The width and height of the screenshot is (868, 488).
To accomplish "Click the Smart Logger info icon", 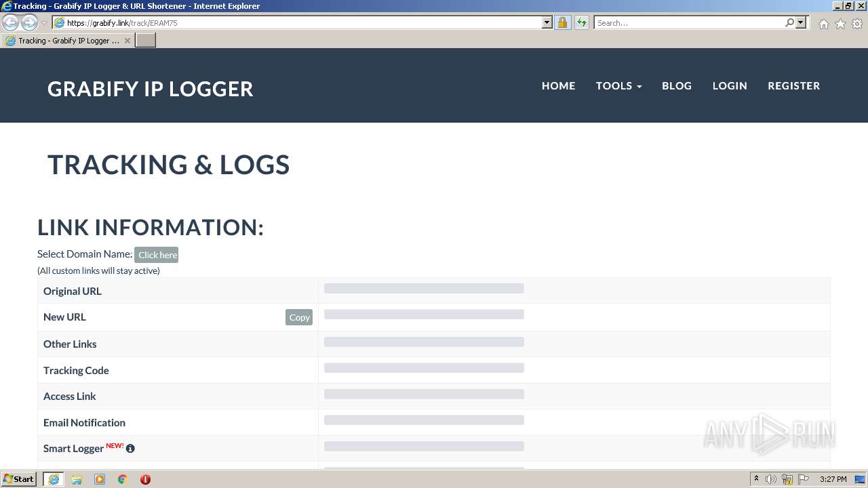I will click(130, 448).
